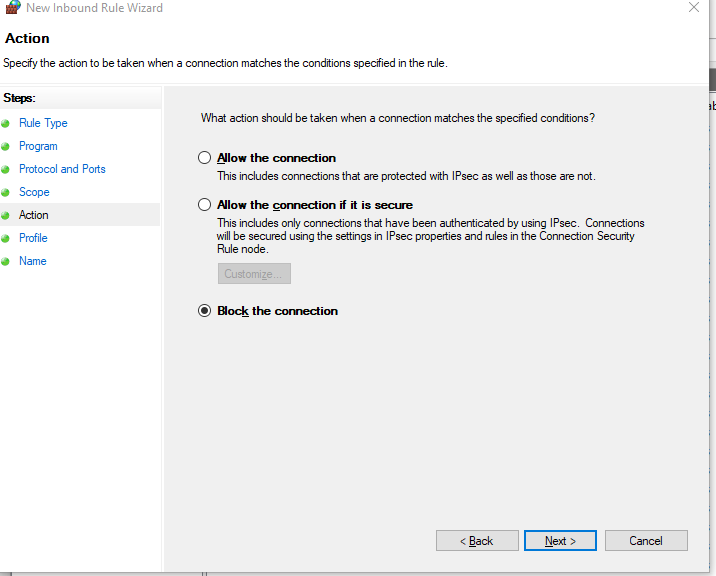Click the 'This includes only connections' IPsec description
This screenshot has width=716, height=576.
point(431,236)
